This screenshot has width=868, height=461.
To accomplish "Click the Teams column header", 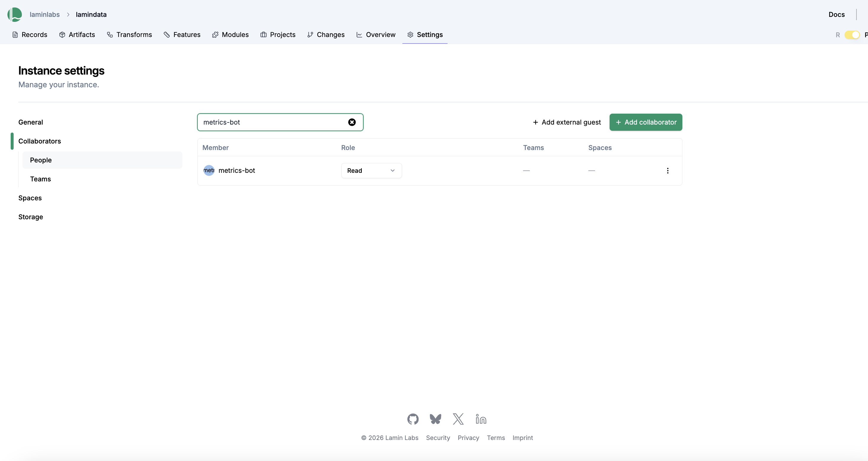I will pos(533,147).
